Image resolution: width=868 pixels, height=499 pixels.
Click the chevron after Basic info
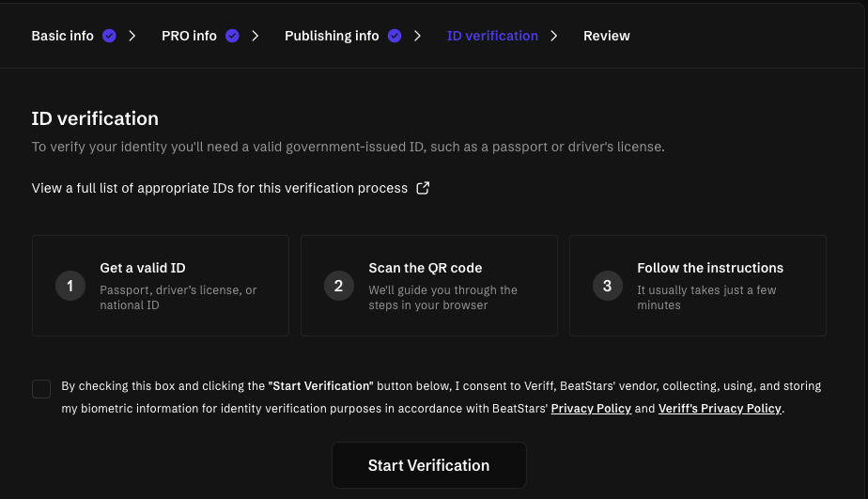[132, 36]
